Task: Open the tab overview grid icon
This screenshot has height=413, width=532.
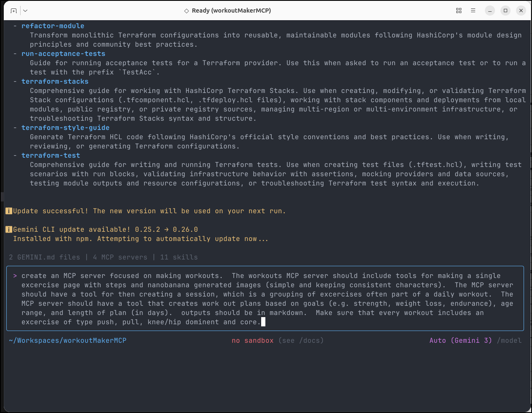Action: 459,11
